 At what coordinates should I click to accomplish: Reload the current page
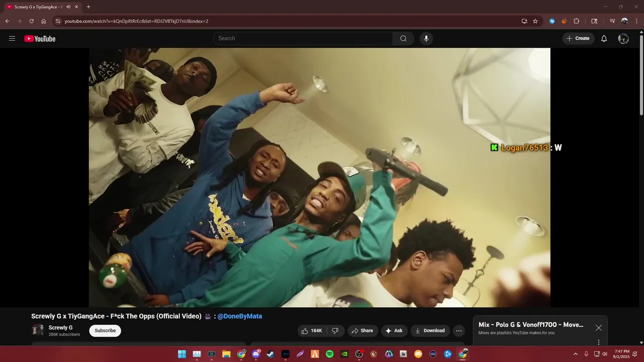pos(32,21)
